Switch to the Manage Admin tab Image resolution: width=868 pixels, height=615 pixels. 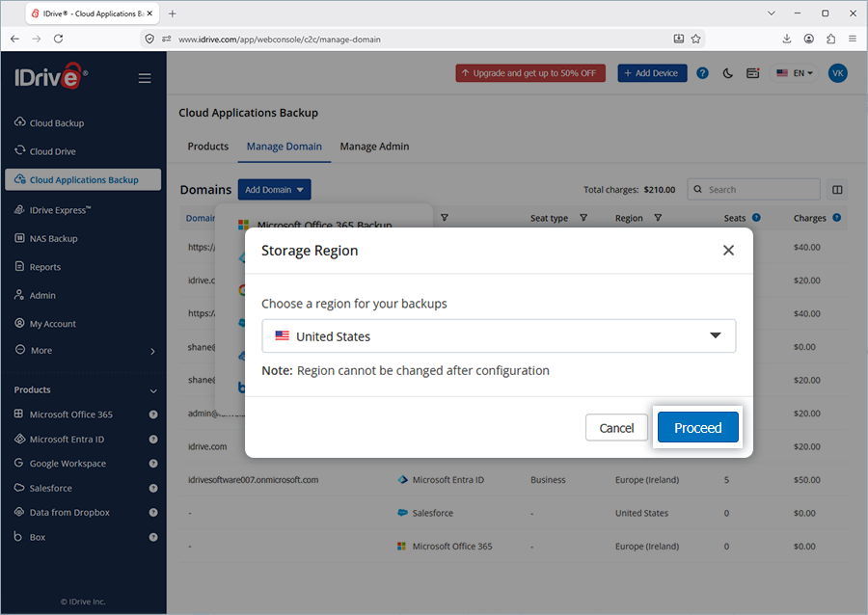tap(374, 146)
